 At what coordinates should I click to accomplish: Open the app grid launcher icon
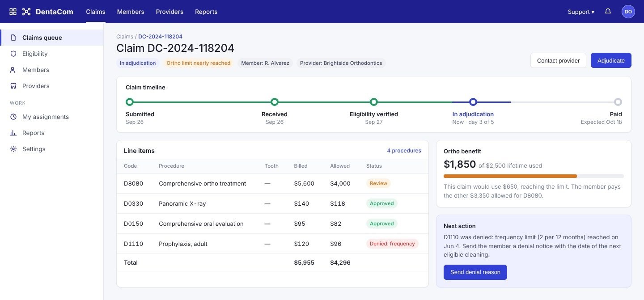pyautogui.click(x=13, y=12)
